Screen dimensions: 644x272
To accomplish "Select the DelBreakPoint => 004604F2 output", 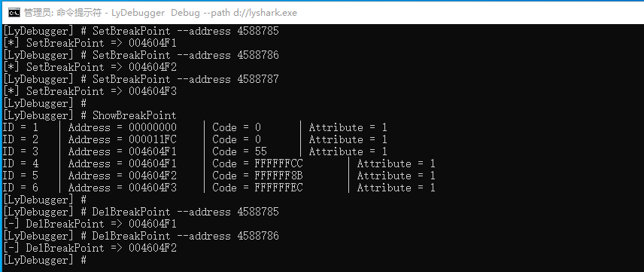I will 90,248.
